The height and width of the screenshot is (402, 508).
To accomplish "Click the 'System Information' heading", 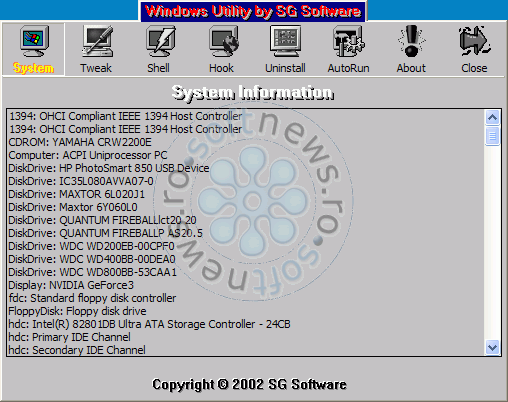I will click(253, 92).
